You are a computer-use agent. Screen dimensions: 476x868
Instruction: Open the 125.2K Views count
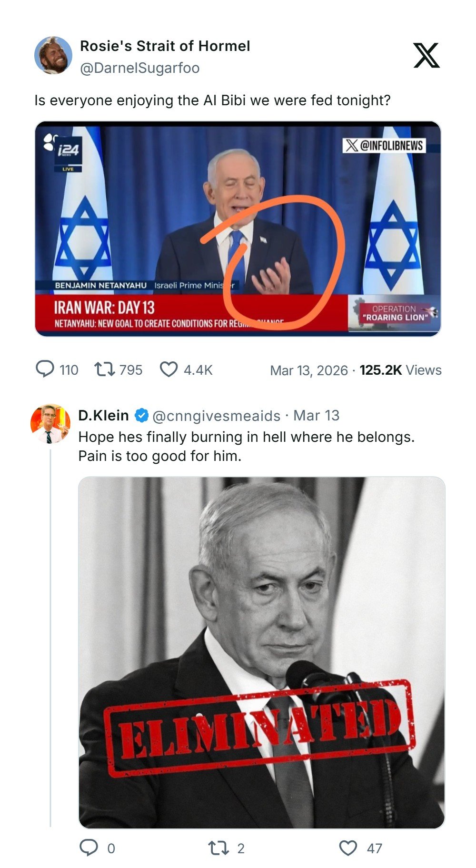(400, 370)
